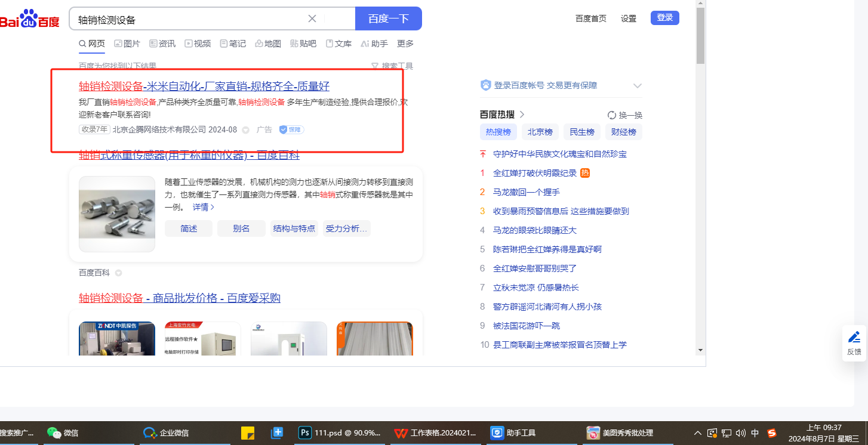Click the page vertical scrollbar
The height and width of the screenshot is (445, 868).
700,36
